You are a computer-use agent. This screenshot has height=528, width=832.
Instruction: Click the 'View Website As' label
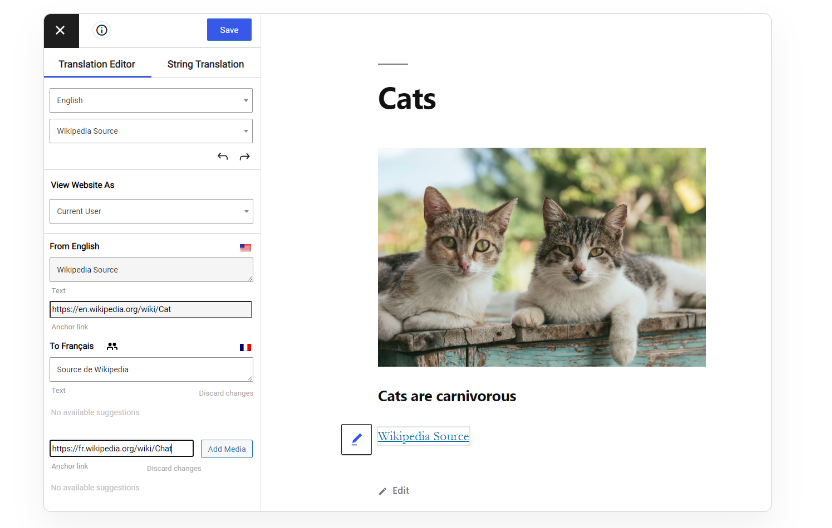(x=82, y=185)
